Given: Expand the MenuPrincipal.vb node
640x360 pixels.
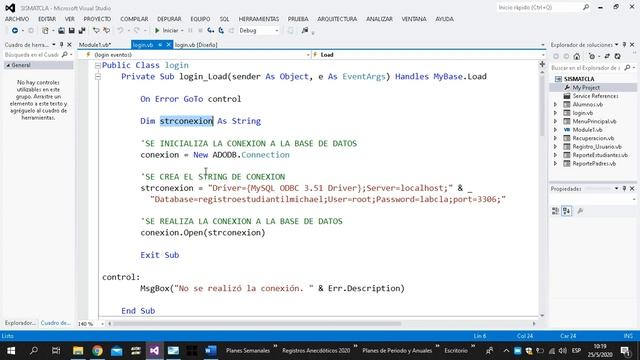Looking at the screenshot, I should coord(556,121).
